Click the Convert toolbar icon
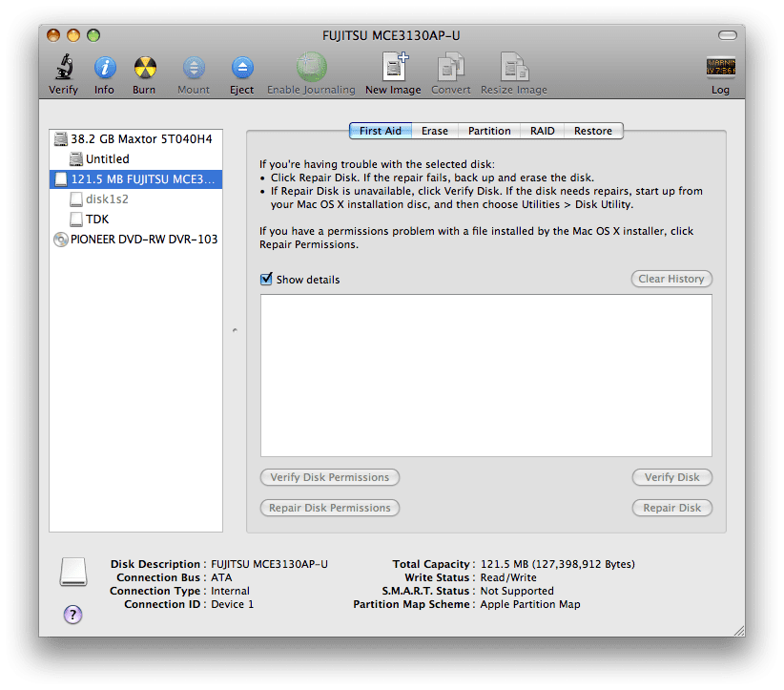 point(451,67)
